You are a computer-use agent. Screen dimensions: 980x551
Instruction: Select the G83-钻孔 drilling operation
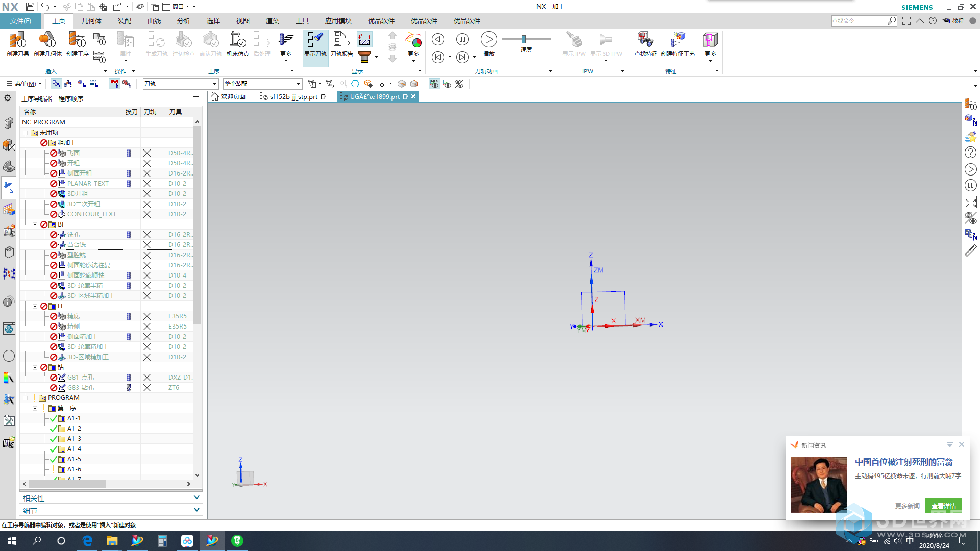(x=81, y=388)
